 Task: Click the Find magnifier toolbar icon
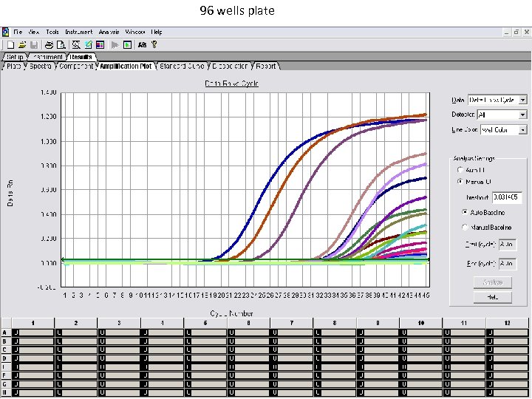76,45
